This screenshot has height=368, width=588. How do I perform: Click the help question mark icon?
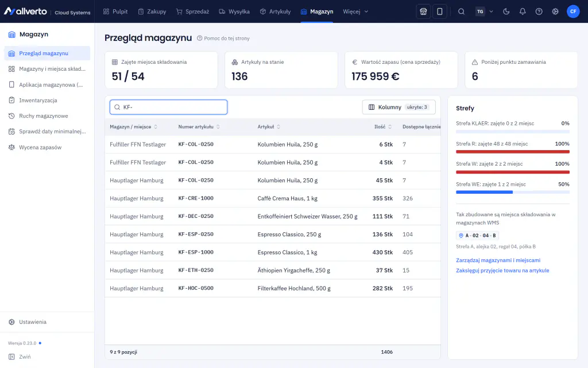539,11
